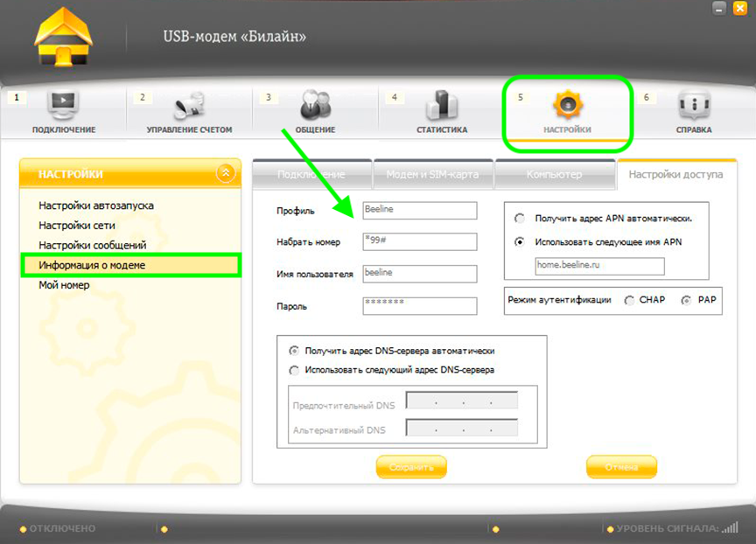Click the Сохранить button

[411, 467]
